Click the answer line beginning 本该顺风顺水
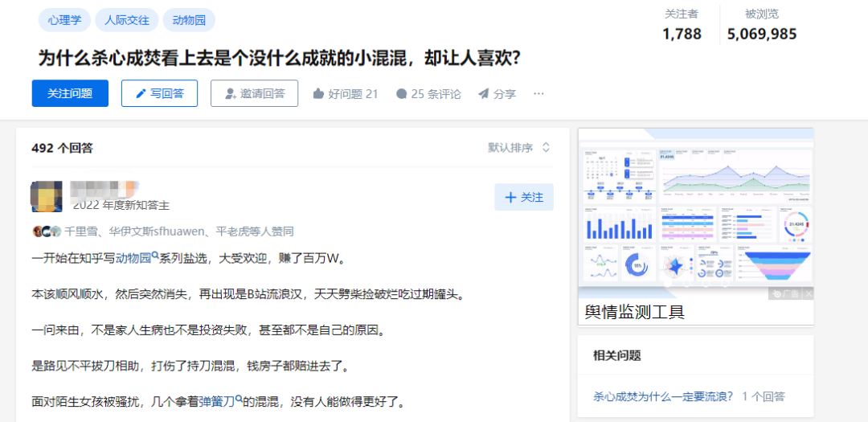Viewport: 868px width, 422px height. point(247,294)
